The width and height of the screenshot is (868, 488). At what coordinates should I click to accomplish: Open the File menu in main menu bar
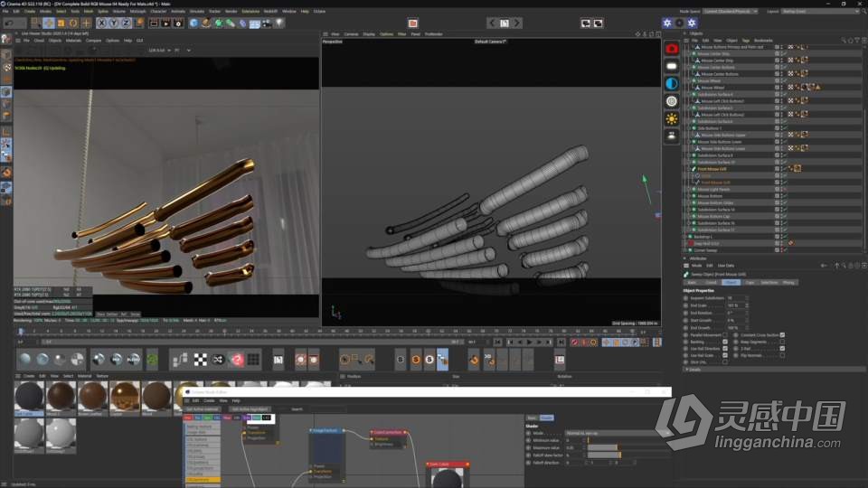point(5,11)
